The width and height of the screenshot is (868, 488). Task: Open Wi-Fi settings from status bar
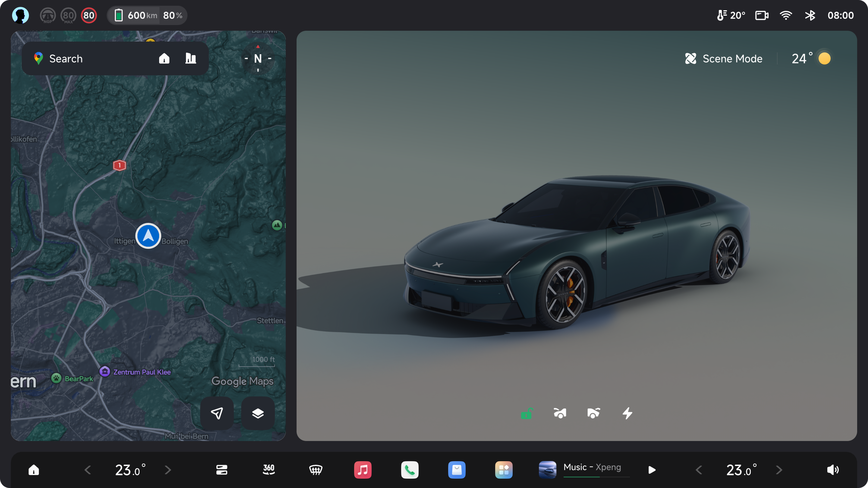[786, 16]
